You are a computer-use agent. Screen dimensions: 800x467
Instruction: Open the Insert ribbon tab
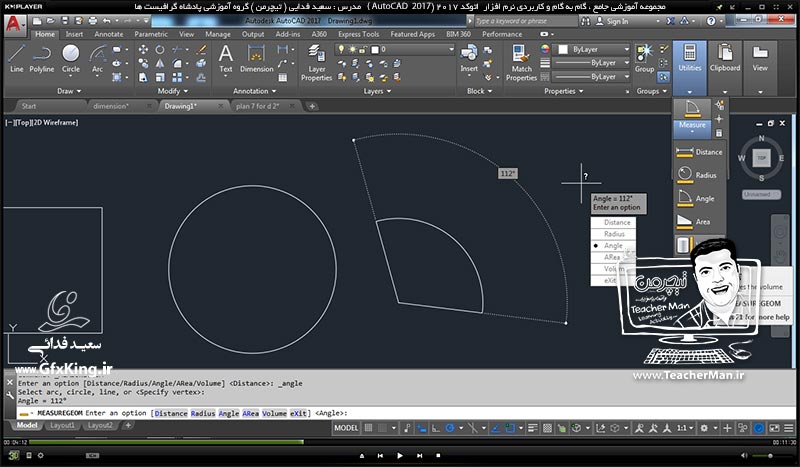click(74, 34)
